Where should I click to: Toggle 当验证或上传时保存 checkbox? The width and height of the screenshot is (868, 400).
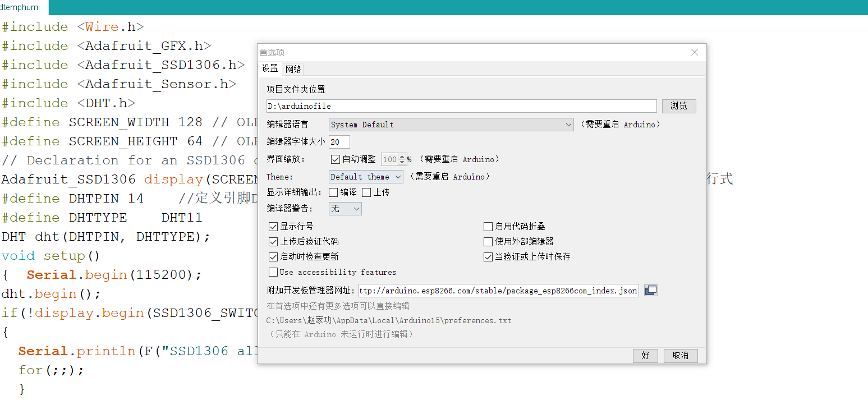pos(488,257)
